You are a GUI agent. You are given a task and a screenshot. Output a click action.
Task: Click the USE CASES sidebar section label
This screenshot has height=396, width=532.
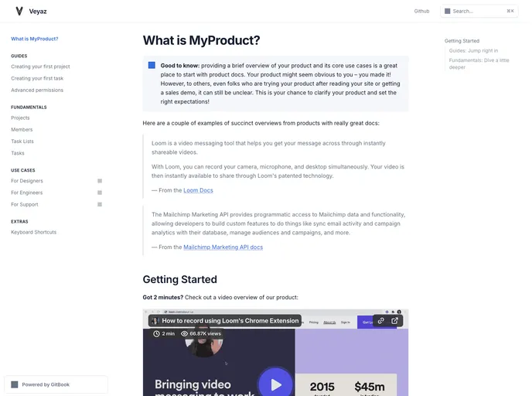click(22, 170)
